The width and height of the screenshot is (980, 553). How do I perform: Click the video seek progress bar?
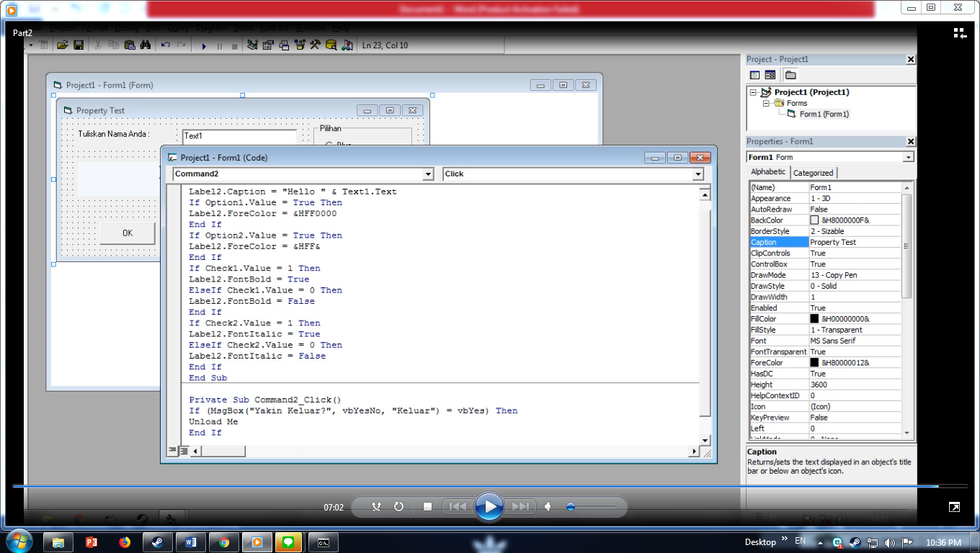point(489,487)
